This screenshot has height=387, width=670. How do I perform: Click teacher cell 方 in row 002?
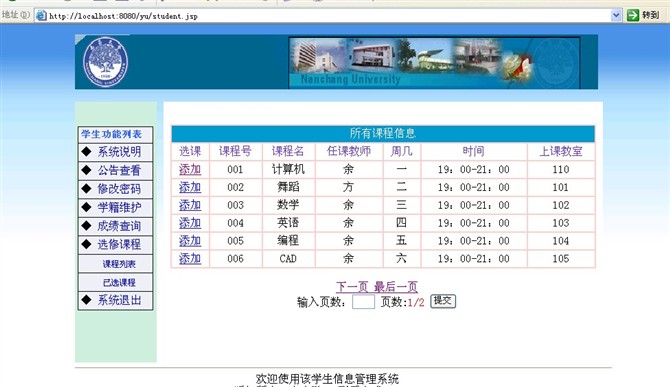(x=348, y=187)
